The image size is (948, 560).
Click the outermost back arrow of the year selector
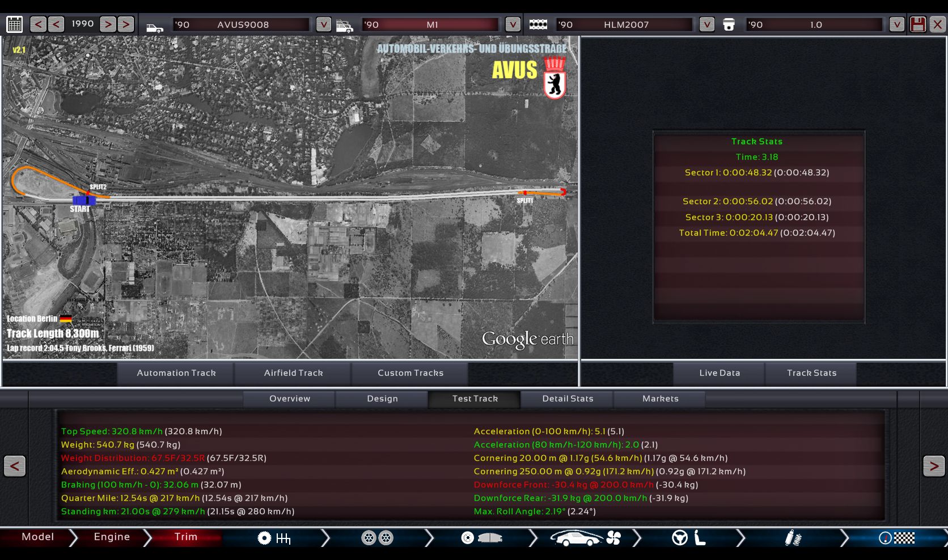coord(38,24)
